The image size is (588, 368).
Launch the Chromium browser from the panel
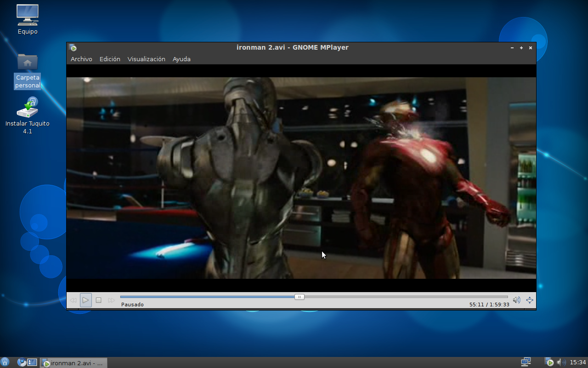click(x=22, y=362)
